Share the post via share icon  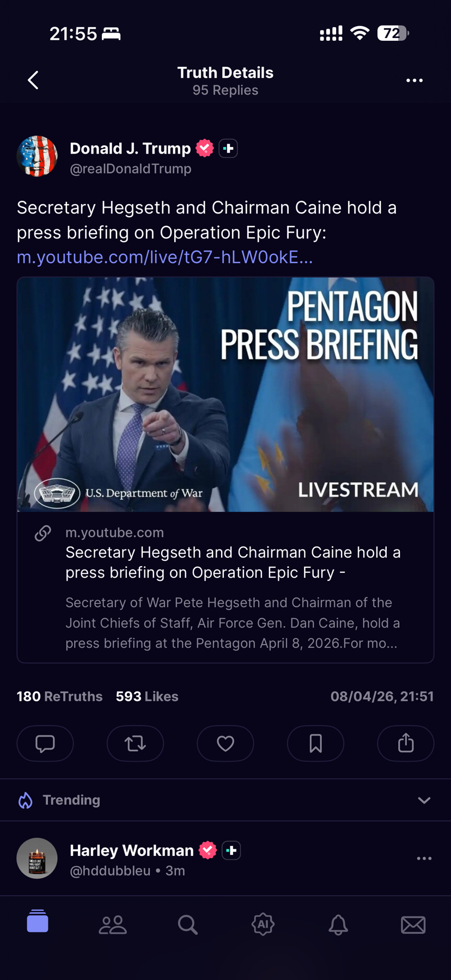click(x=406, y=743)
